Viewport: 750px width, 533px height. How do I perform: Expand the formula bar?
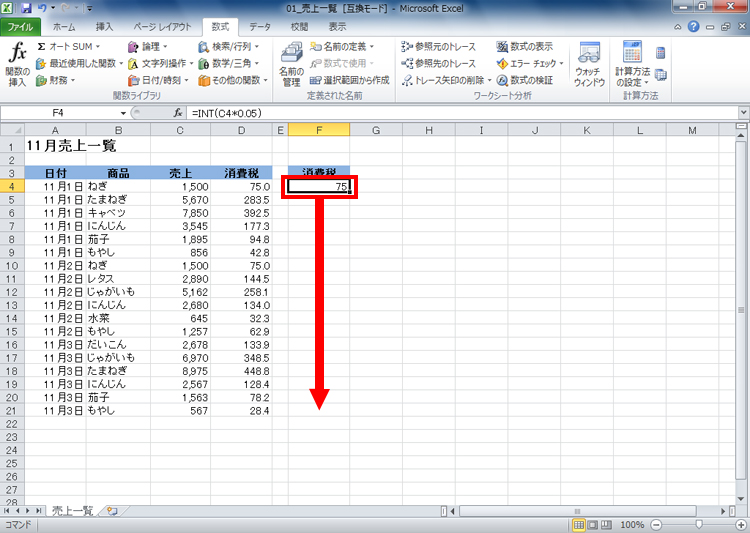point(743,113)
